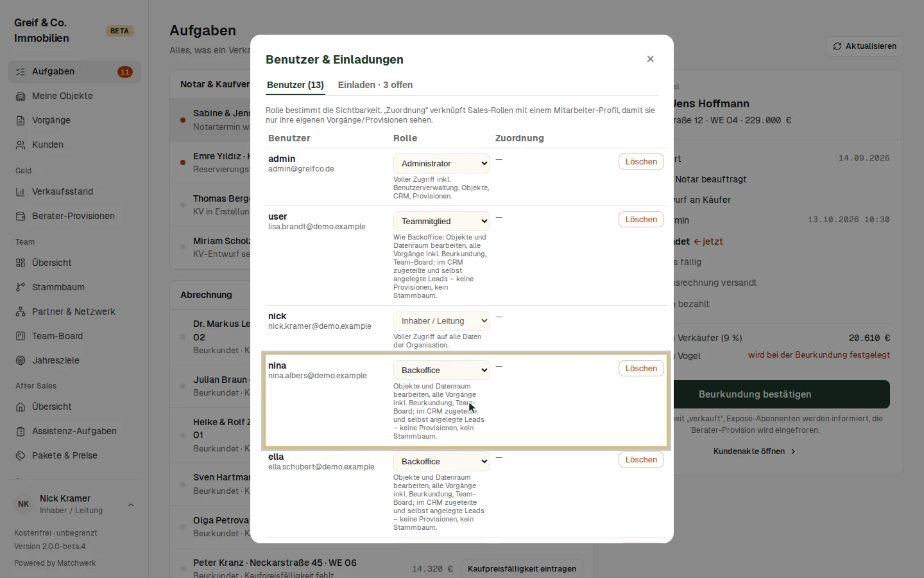The width and height of the screenshot is (924, 578).
Task: Click the Zuordnung column header
Action: pos(520,138)
